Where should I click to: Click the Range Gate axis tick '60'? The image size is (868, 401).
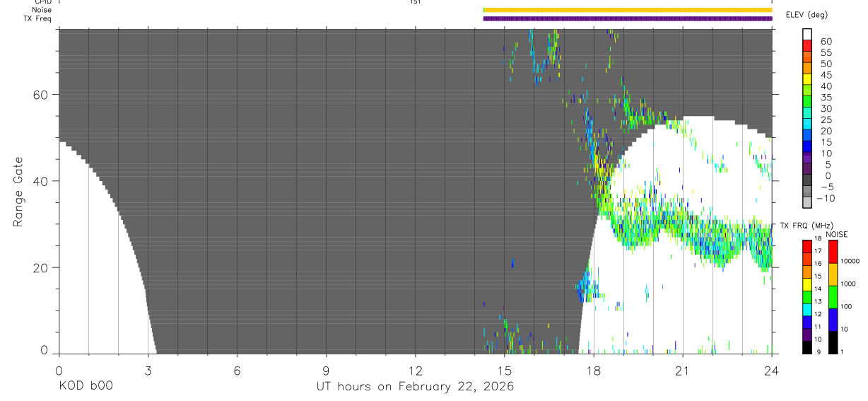point(40,95)
